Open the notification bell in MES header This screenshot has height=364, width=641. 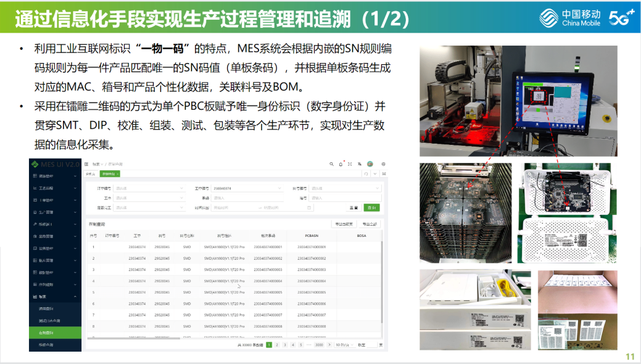pyautogui.click(x=341, y=164)
